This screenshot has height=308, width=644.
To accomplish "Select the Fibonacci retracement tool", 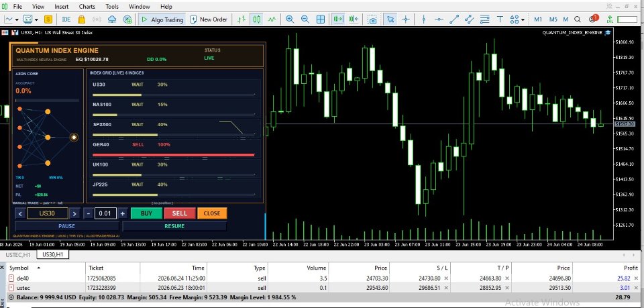I will (484, 19).
